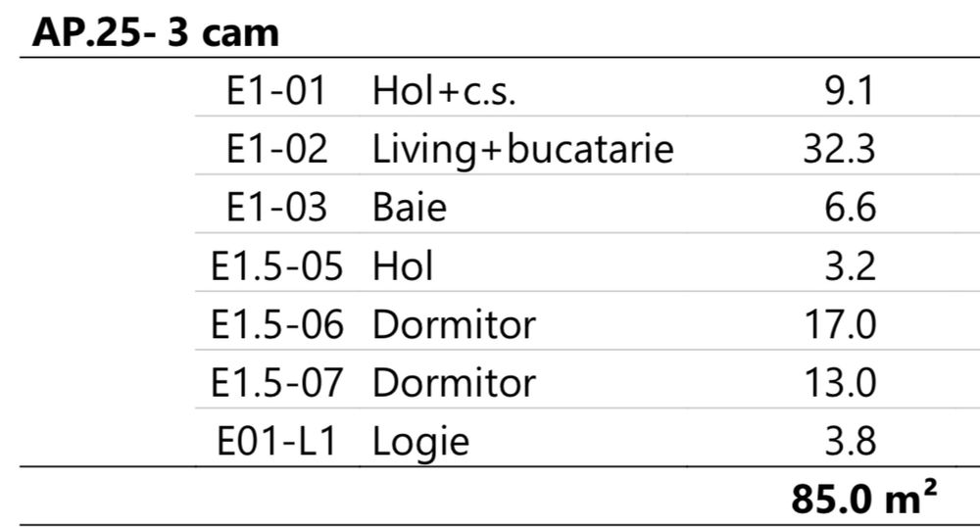Select the 9.1 area value
This screenshot has height=527, width=980.
850,91
